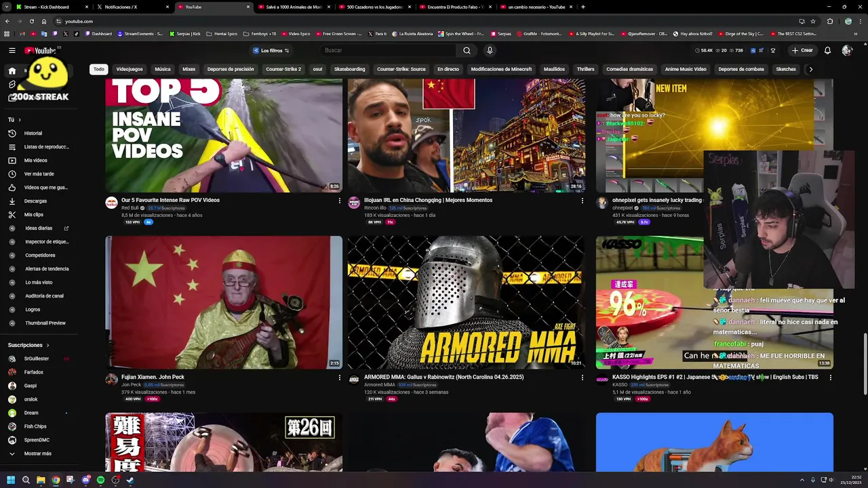Expand the Tú section
The image size is (868, 488).
click(14, 120)
